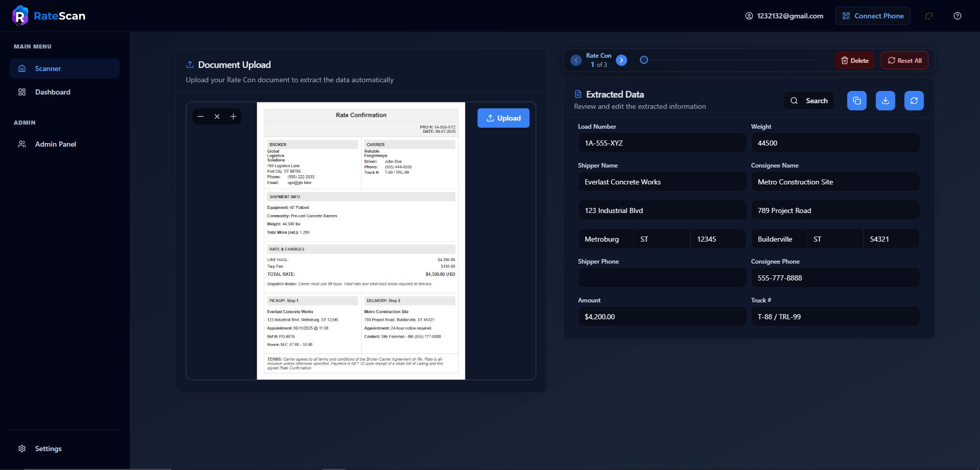Viewport: 980px width, 470px height.
Task: Reset zoom with the X icon
Action: click(217, 116)
